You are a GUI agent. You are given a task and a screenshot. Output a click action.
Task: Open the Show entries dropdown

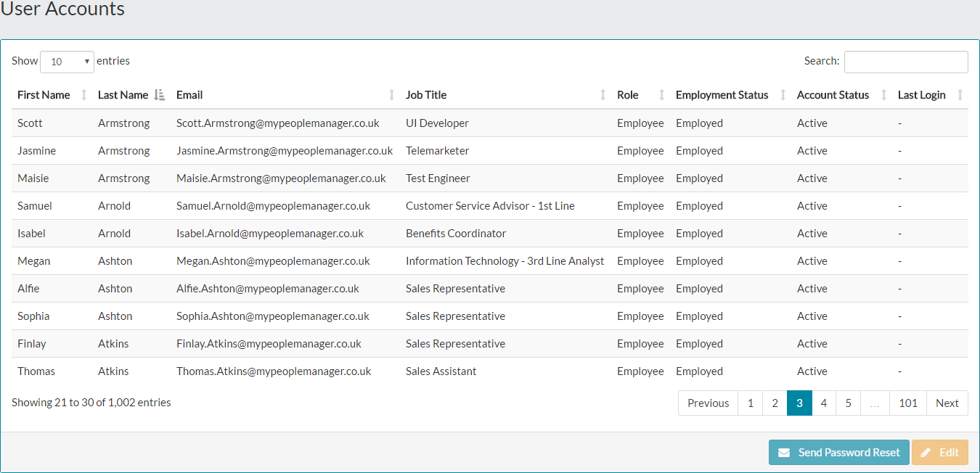coord(68,62)
